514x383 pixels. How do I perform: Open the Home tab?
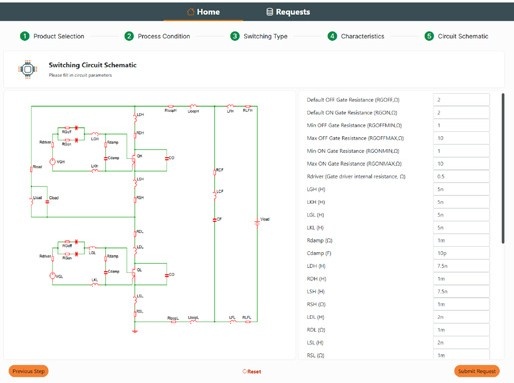point(203,12)
